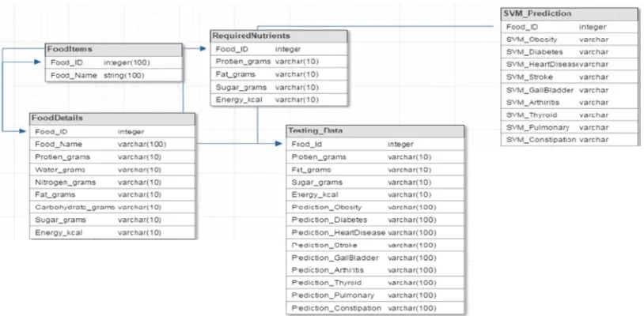The width and height of the screenshot is (644, 316).
Task: Select Protien_grams row in FoodDetails table
Action: coord(112,157)
